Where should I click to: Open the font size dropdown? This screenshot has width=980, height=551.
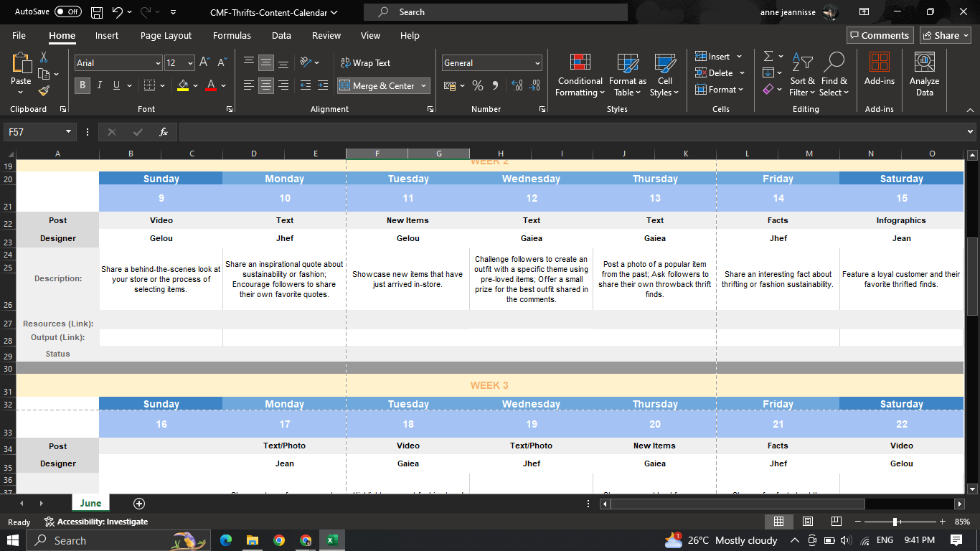click(x=189, y=63)
